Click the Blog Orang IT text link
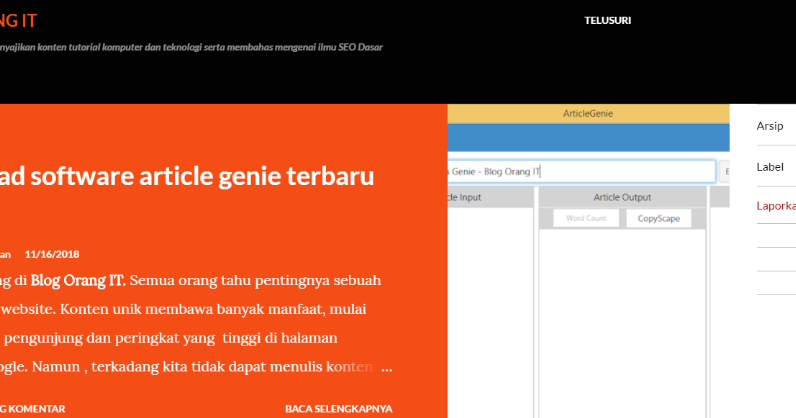Image resolution: width=796 pixels, height=418 pixels. click(x=78, y=280)
